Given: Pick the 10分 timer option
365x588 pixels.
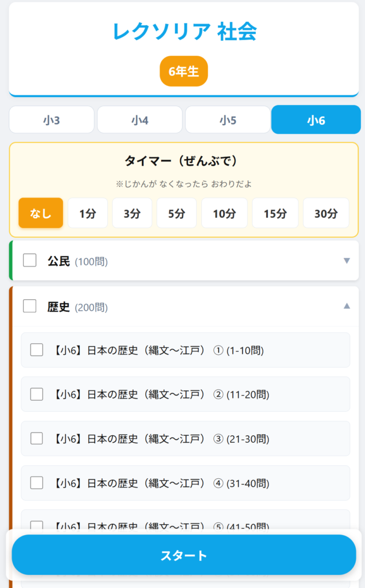Looking at the screenshot, I should point(224,214).
